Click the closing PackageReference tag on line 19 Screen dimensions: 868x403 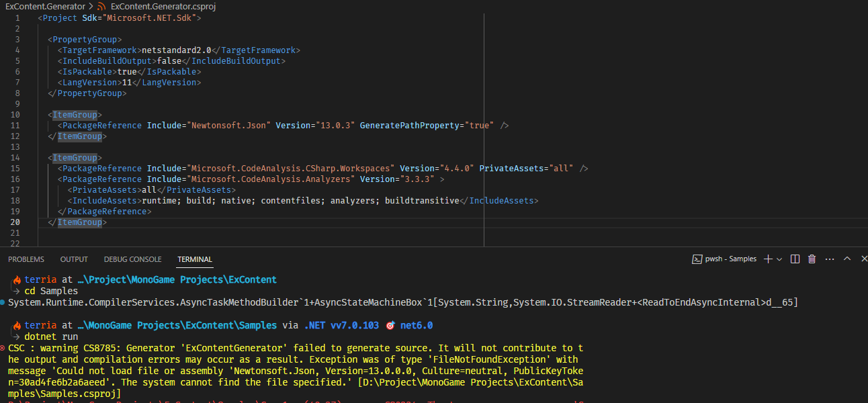click(x=105, y=212)
